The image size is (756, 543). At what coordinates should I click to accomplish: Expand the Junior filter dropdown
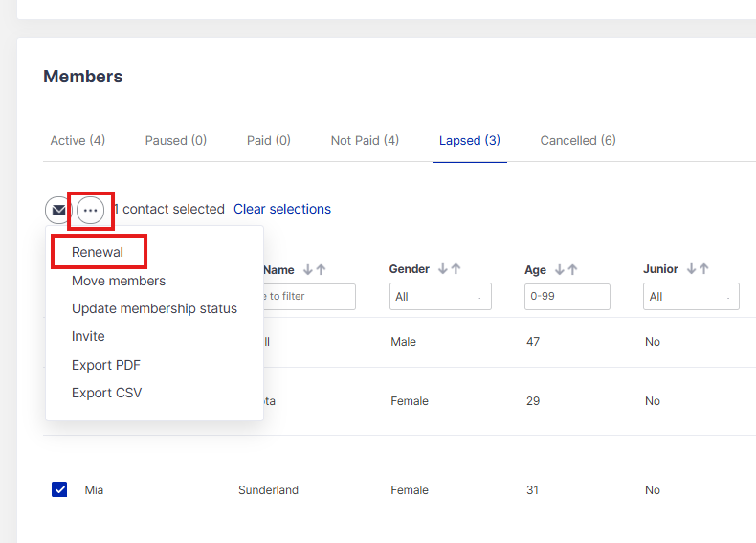click(x=692, y=297)
